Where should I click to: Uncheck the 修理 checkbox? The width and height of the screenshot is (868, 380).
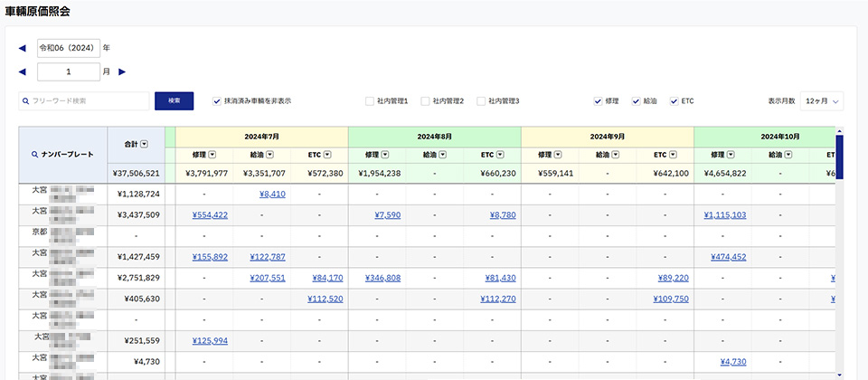pyautogui.click(x=599, y=101)
